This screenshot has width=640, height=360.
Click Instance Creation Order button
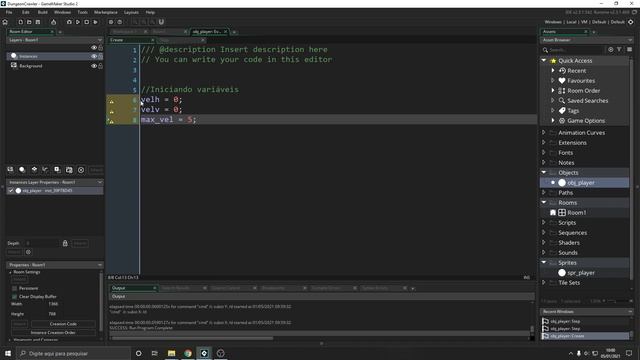pos(53,332)
